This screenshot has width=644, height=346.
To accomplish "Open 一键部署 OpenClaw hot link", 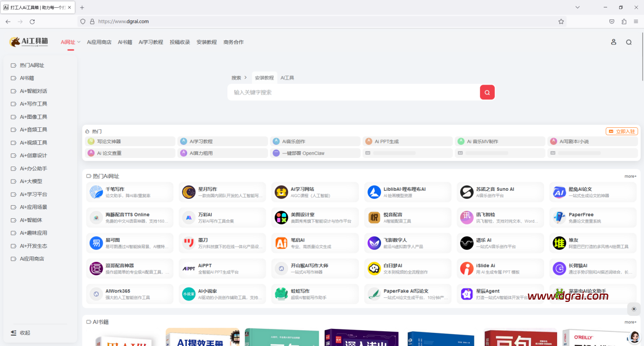I will point(315,153).
